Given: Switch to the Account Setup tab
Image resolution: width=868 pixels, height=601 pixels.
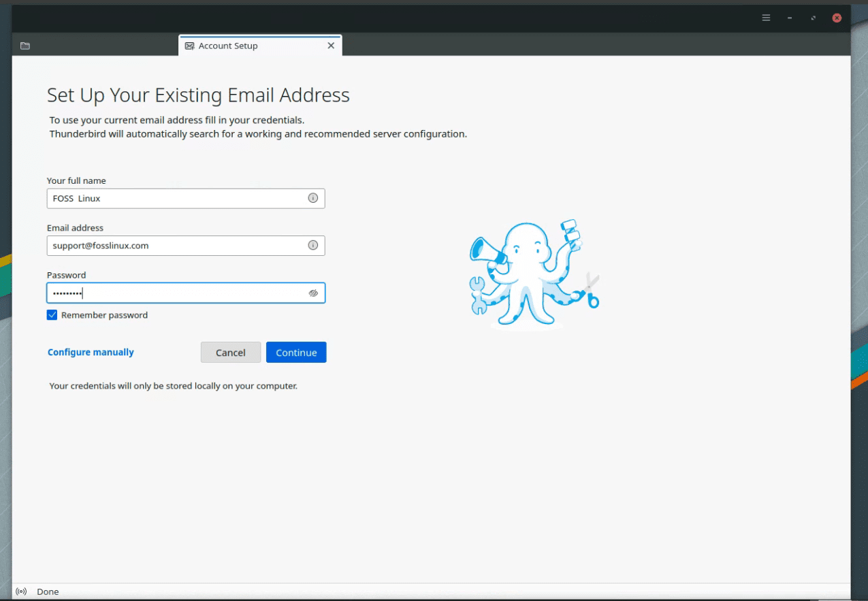Looking at the screenshot, I should click(260, 46).
